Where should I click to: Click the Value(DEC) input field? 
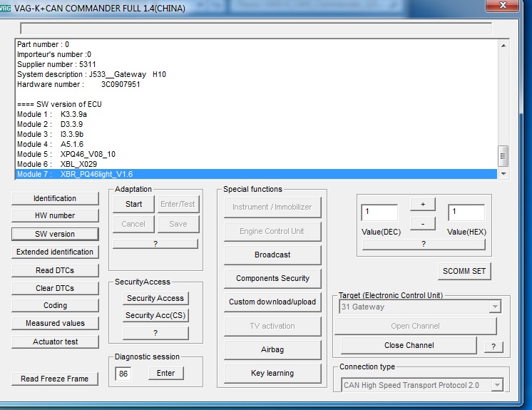pyautogui.click(x=379, y=212)
